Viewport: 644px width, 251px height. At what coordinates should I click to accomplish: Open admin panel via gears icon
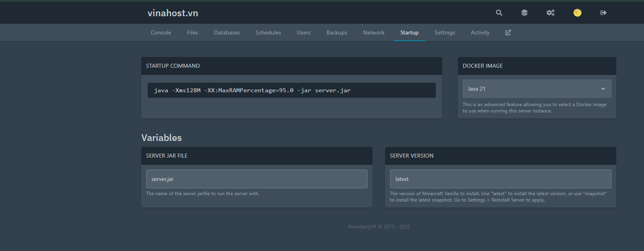pyautogui.click(x=550, y=13)
